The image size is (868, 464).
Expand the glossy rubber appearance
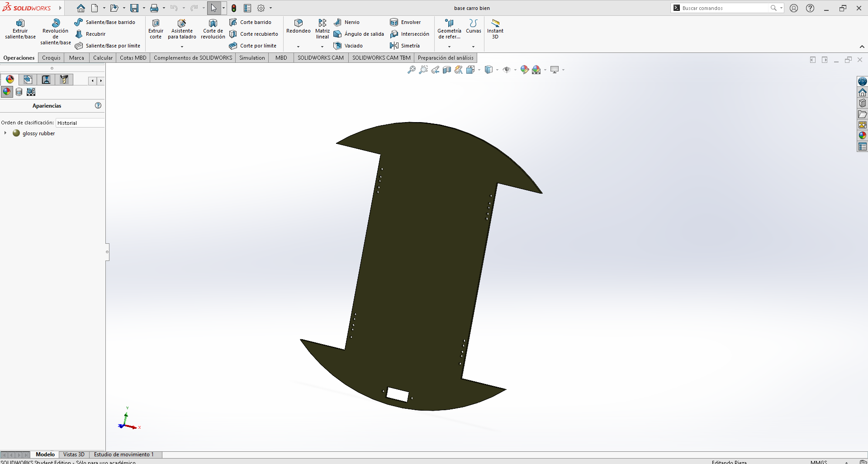[5, 133]
